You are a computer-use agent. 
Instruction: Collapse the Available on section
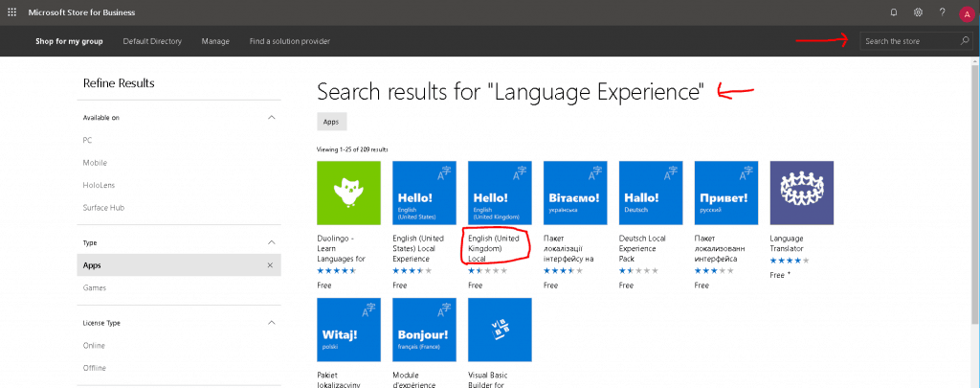pyautogui.click(x=271, y=118)
